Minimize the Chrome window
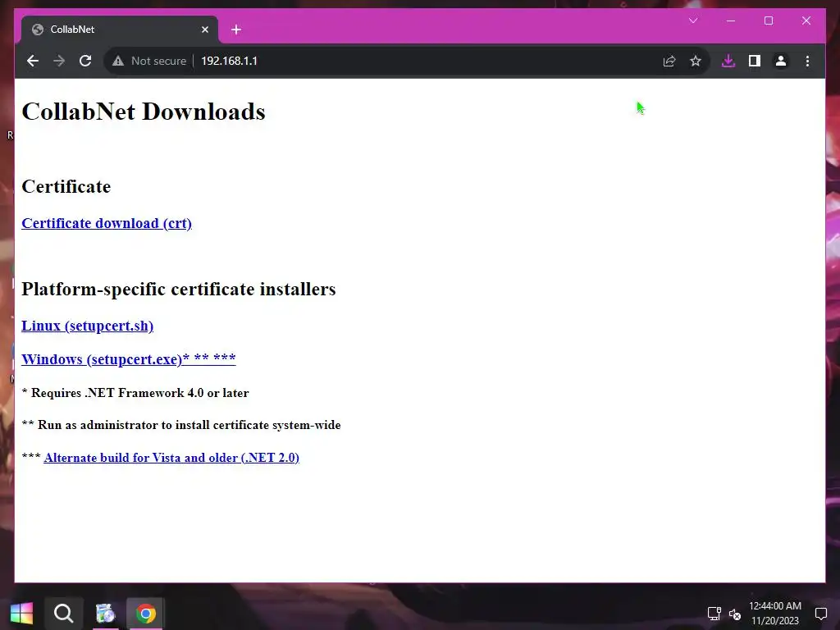Screen dimensions: 840x630 point(731,21)
